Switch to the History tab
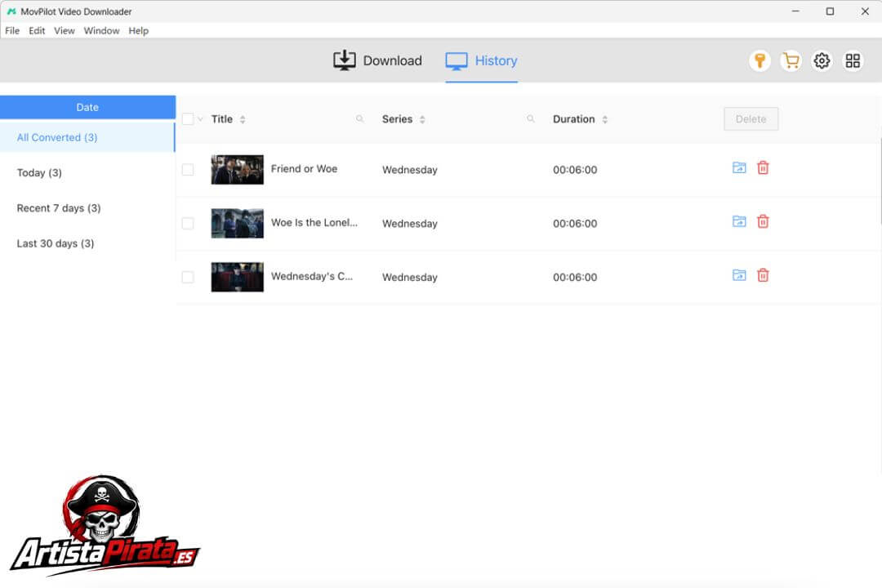This screenshot has height=588, width=882. tap(482, 60)
